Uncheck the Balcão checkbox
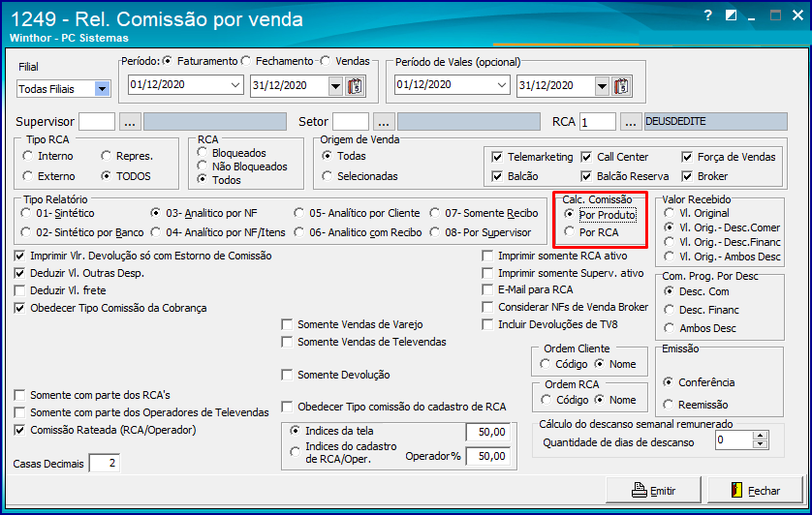Image resolution: width=812 pixels, height=515 pixels. pyautogui.click(x=497, y=176)
